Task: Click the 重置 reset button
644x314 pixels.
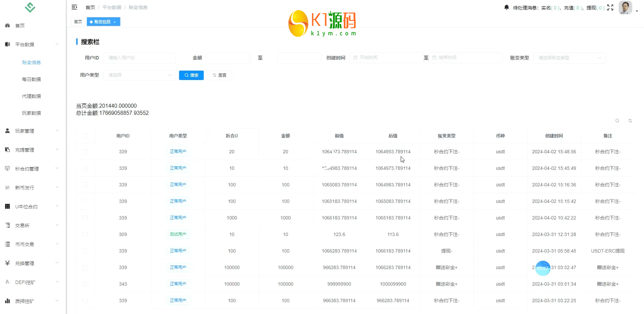Action: point(219,75)
